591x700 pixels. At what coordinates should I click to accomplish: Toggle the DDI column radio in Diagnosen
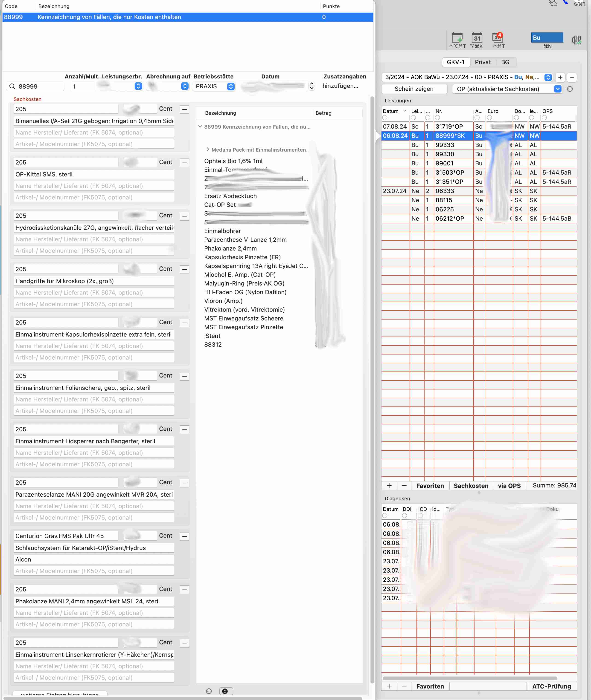coord(405,516)
